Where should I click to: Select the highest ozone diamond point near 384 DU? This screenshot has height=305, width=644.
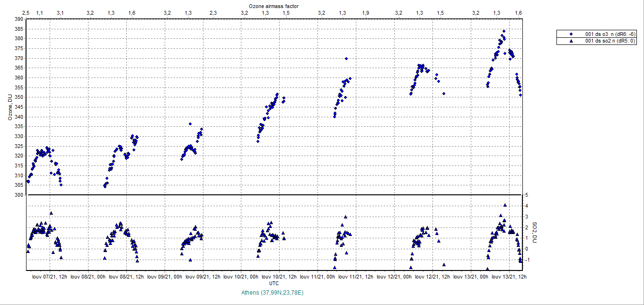(504, 31)
